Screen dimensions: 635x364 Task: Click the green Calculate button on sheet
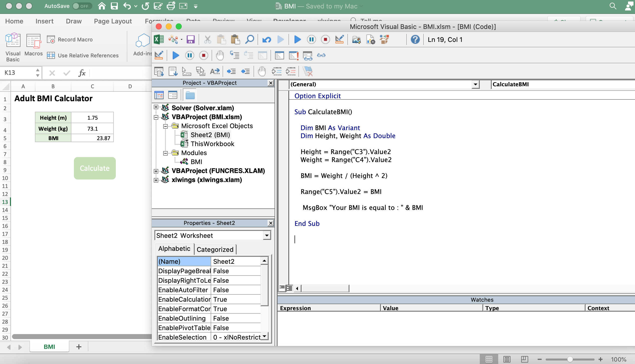click(95, 168)
